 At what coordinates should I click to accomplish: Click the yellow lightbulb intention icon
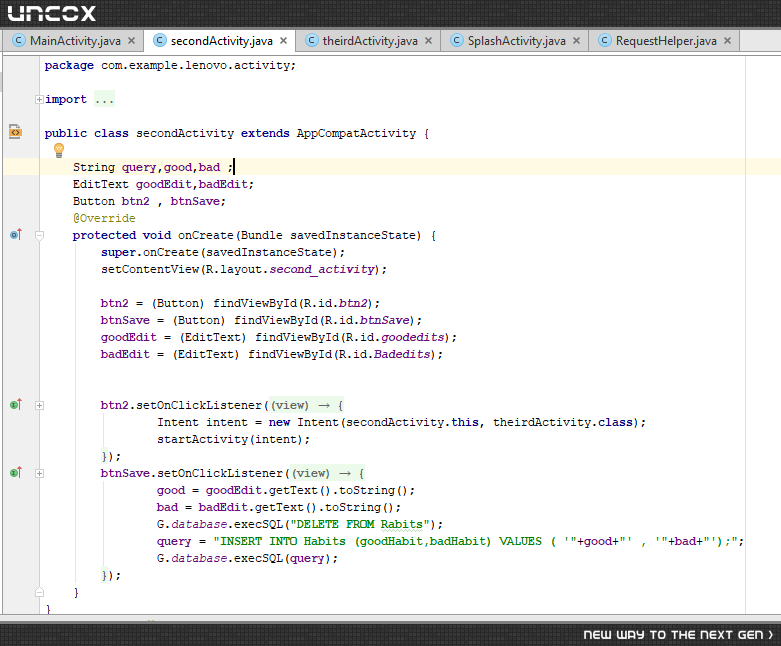[59, 150]
